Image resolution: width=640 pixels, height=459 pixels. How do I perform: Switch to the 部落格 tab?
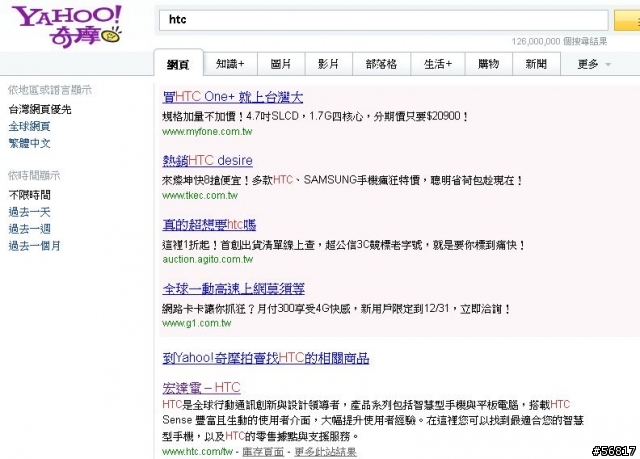point(381,64)
